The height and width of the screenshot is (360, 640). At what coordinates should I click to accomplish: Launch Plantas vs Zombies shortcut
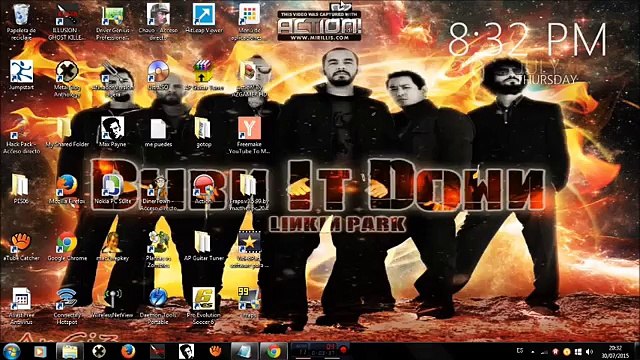158,249
